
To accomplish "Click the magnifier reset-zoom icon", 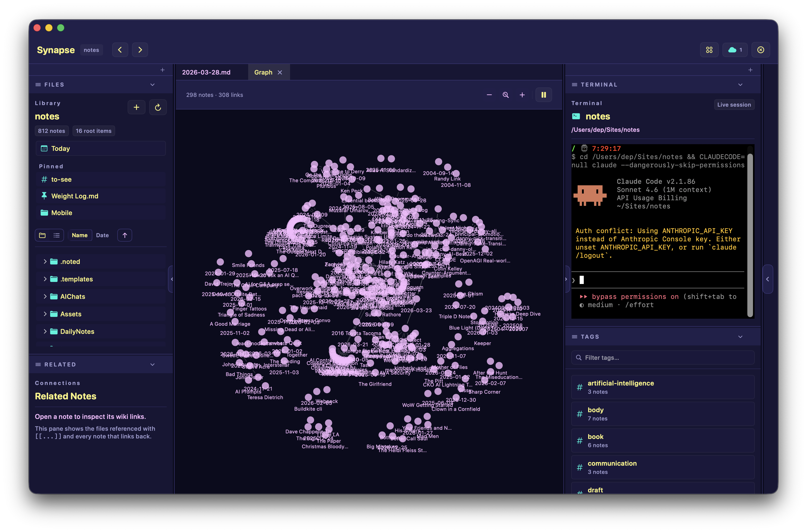I will [506, 95].
